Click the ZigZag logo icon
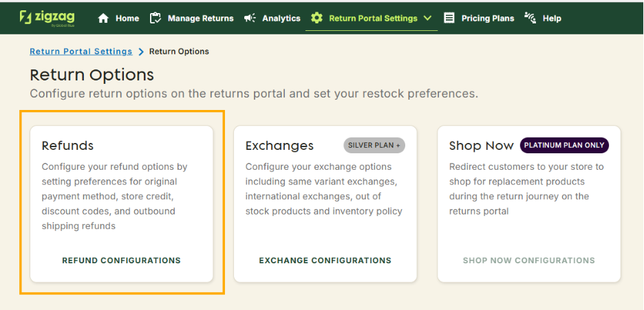 [25, 16]
